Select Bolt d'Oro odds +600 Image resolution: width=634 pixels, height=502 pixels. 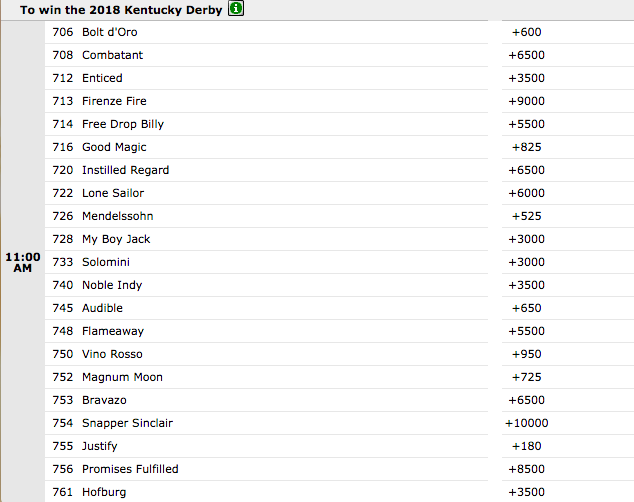(x=526, y=32)
